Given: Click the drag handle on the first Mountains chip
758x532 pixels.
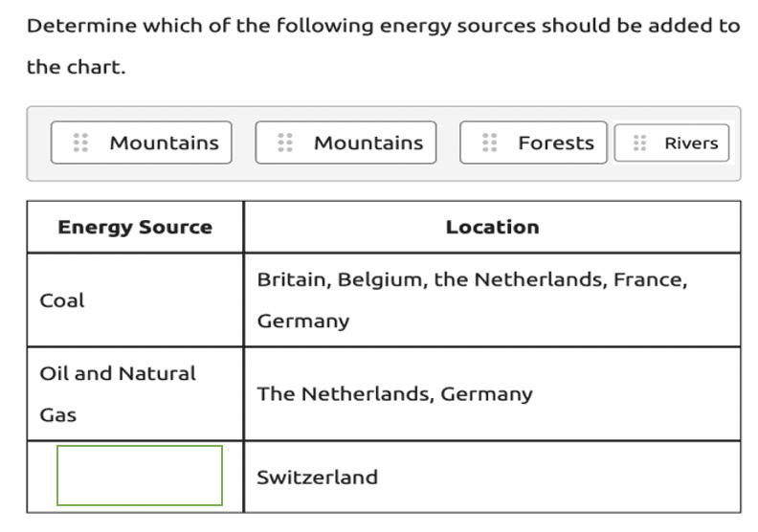Looking at the screenshot, I should (x=80, y=143).
